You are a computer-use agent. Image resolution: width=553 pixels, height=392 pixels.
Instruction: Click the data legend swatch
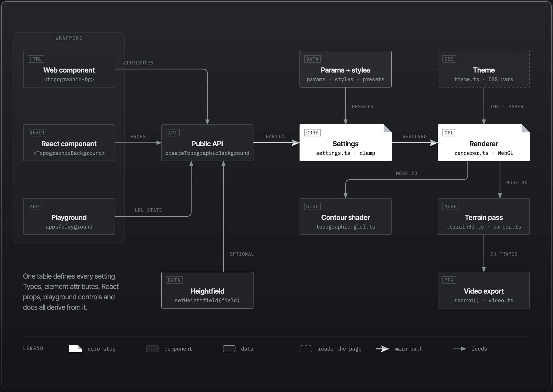(x=229, y=349)
